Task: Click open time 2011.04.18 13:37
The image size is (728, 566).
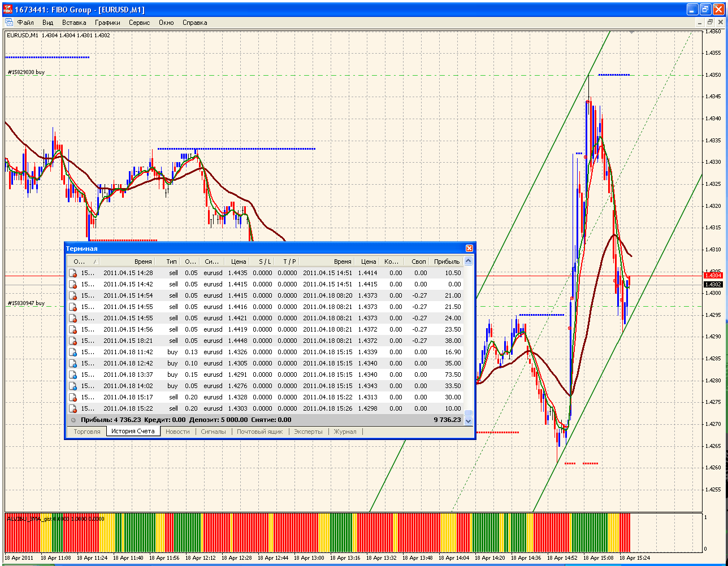Action: coord(128,375)
